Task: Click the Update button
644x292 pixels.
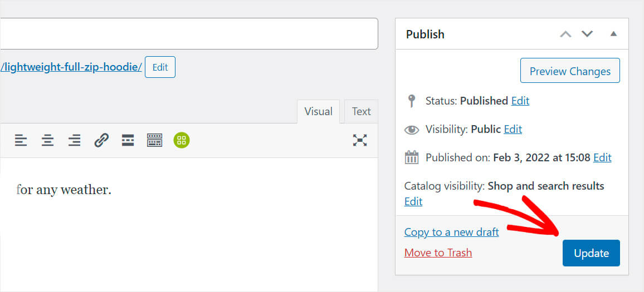Action: 591,253
